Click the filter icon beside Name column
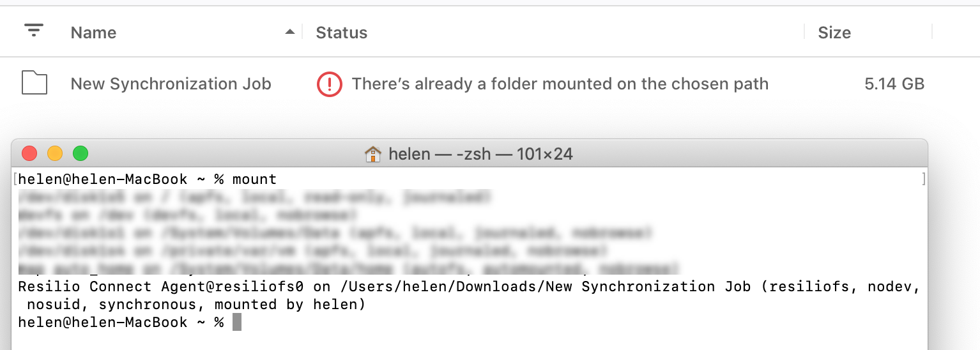This screenshot has width=980, height=350. [x=34, y=30]
